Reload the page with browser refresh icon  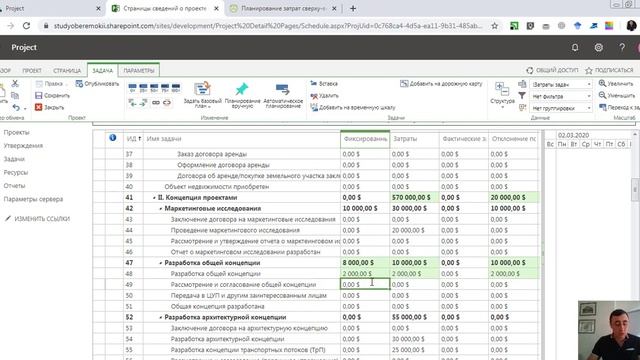[x=27, y=26]
